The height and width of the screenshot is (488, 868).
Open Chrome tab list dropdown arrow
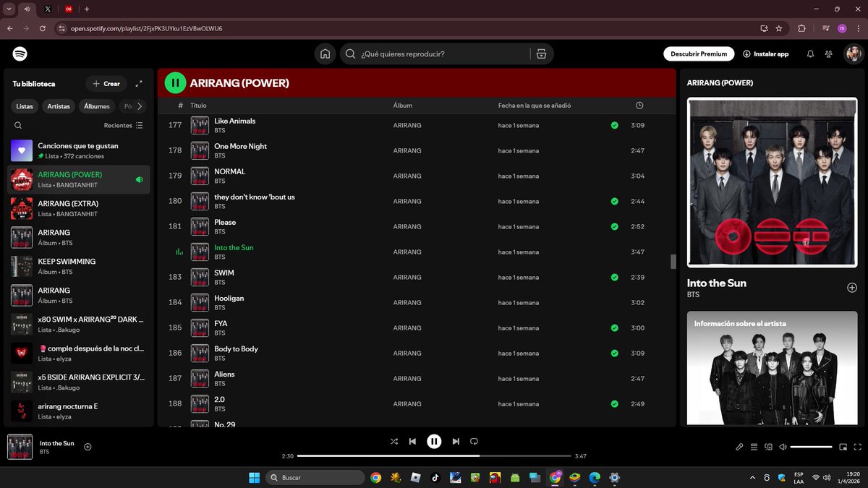click(8, 9)
